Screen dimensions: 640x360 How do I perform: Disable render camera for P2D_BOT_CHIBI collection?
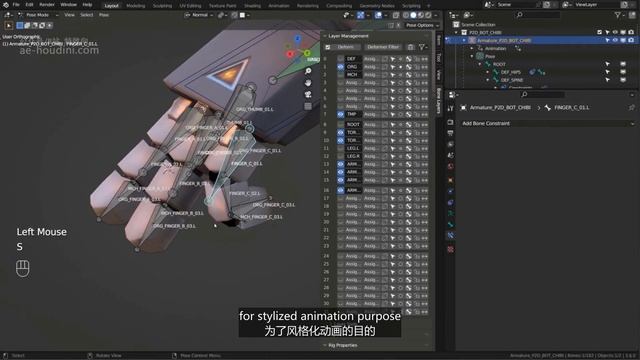tap(631, 32)
